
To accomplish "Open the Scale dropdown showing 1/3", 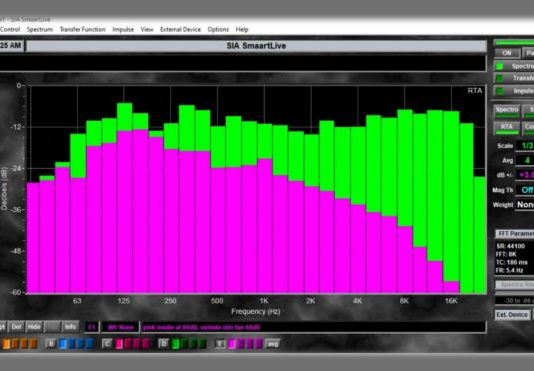I will (x=525, y=146).
